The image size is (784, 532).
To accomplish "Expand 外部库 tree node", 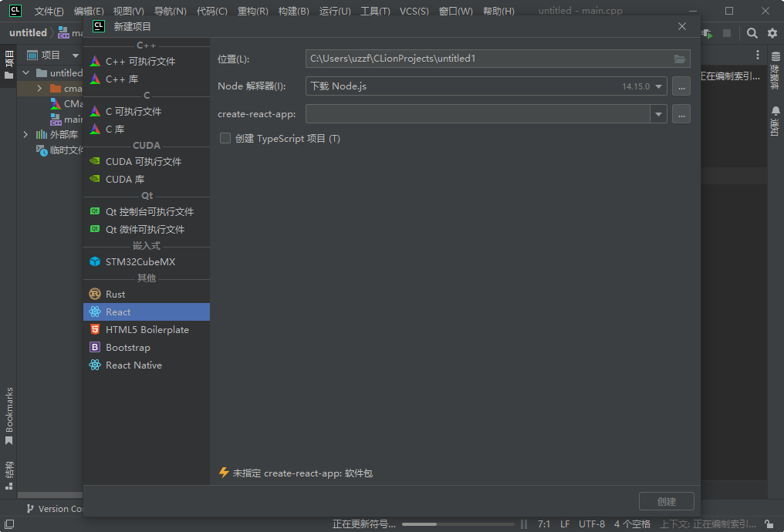I will [26, 134].
